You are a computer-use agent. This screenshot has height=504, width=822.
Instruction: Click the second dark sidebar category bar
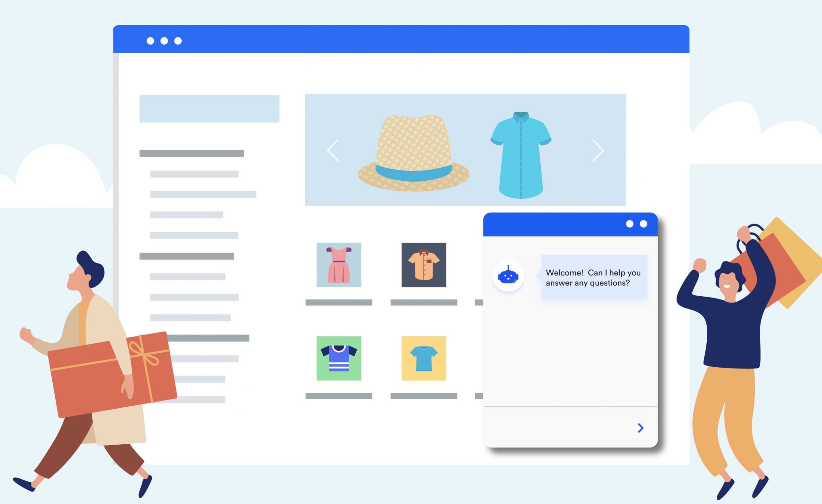tap(187, 256)
